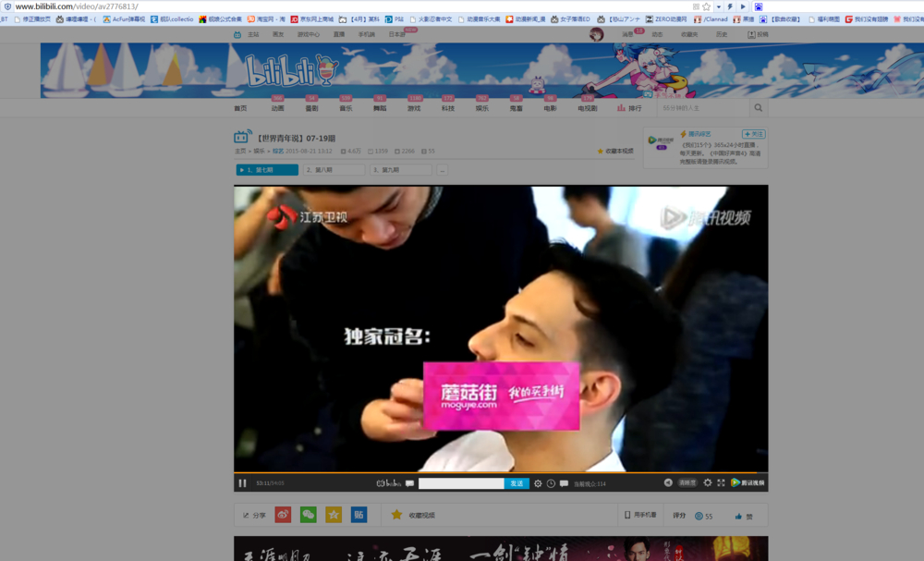The height and width of the screenshot is (561, 924).
Task: Open the 番剧 category
Action: click(311, 108)
